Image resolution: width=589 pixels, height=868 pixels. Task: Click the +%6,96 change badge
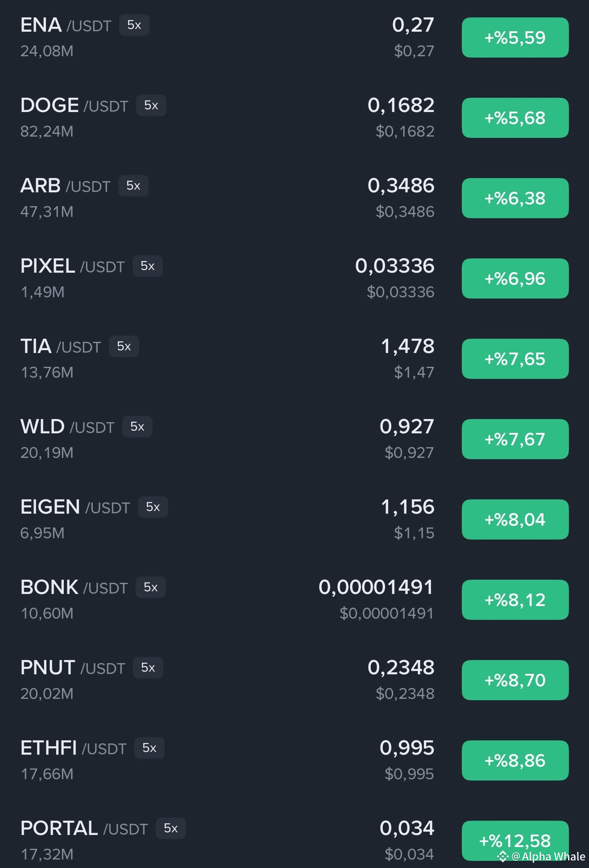coord(515,278)
